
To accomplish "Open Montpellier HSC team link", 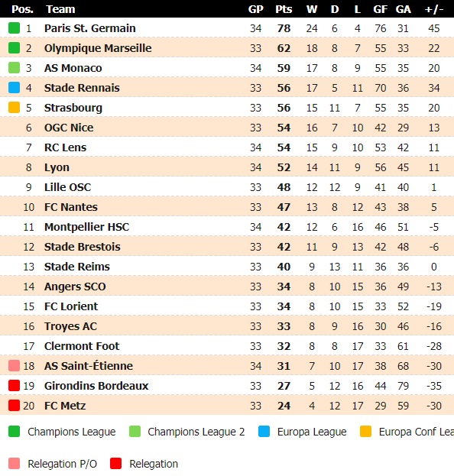I will (87, 227).
